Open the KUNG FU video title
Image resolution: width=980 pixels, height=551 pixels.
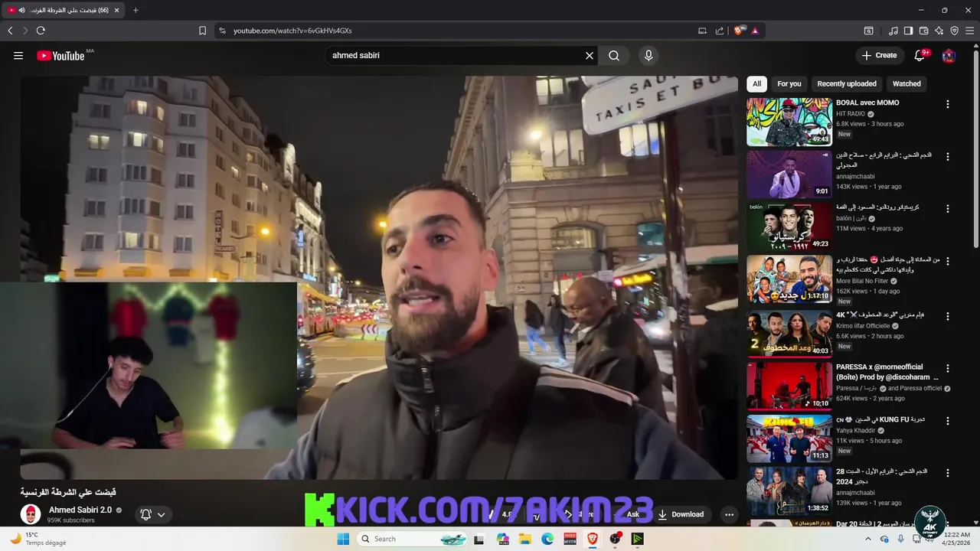(x=879, y=420)
